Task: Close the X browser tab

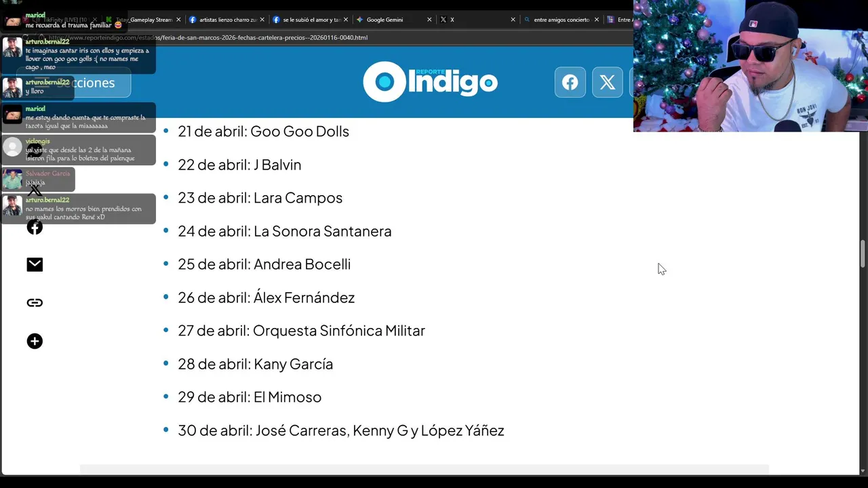Action: [x=513, y=20]
